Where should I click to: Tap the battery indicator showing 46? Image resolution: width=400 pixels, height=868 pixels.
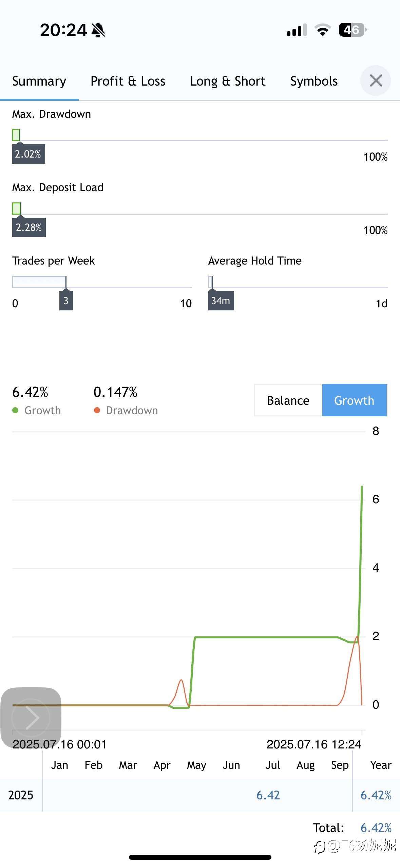coord(353,30)
